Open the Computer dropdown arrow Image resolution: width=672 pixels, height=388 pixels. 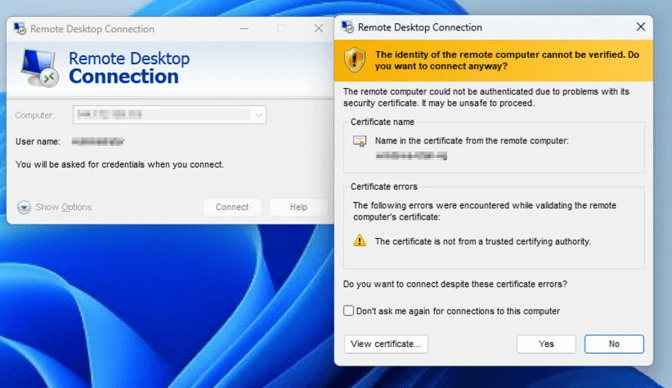[x=258, y=115]
